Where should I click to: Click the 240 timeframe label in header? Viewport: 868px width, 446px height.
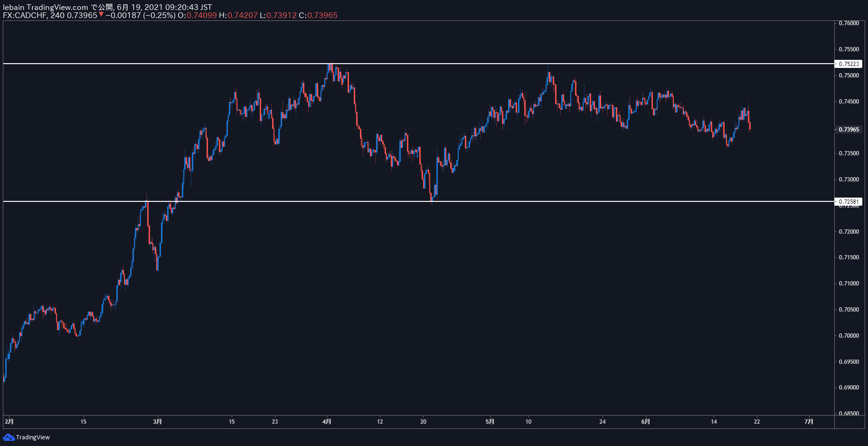click(57, 15)
